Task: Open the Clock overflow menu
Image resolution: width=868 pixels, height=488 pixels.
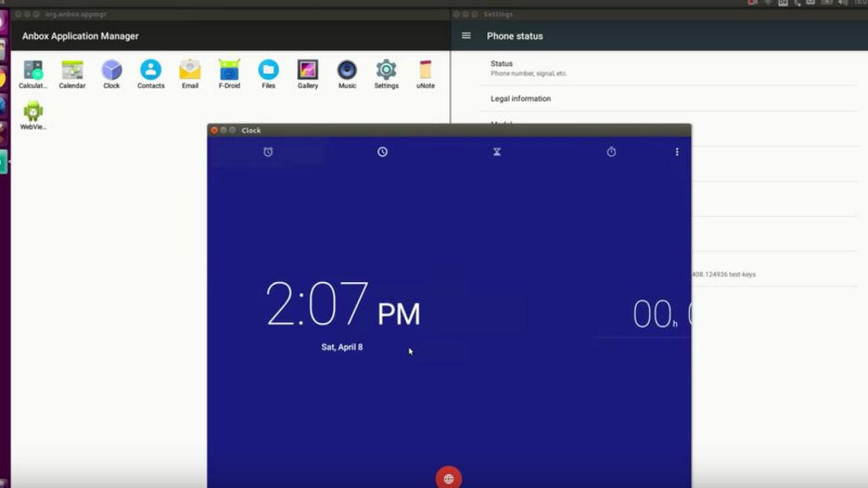Action: tap(676, 152)
